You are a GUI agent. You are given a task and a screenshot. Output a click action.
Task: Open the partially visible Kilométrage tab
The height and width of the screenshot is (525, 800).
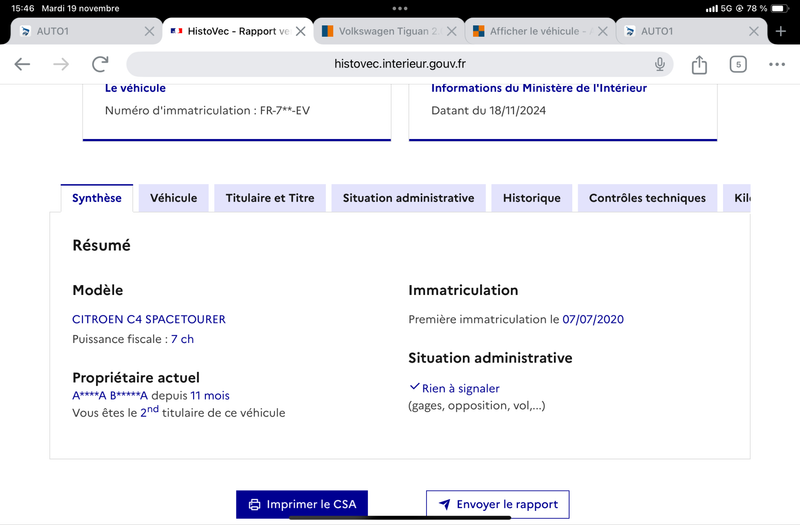coord(737,198)
